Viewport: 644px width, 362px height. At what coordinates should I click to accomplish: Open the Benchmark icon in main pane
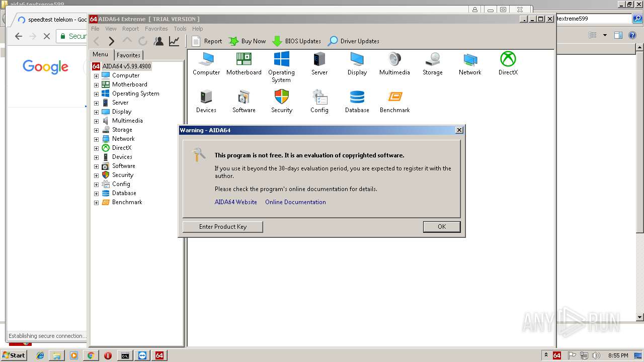click(x=395, y=102)
